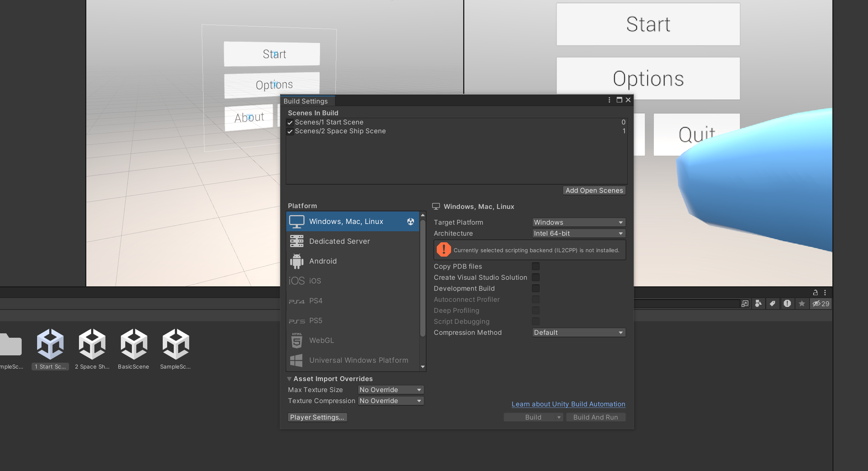Open the Architecture dropdown set to Intel 64-bit
This screenshot has height=471, width=868.
click(579, 233)
